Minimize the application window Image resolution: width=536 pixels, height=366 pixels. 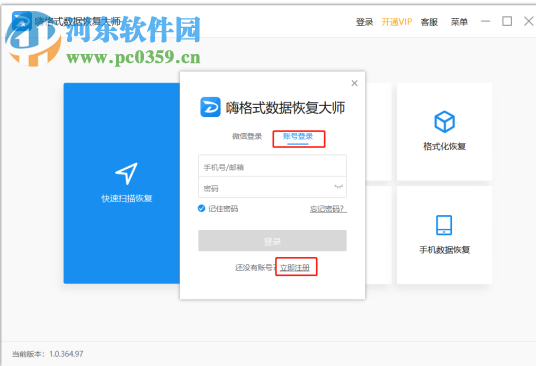tap(485, 22)
